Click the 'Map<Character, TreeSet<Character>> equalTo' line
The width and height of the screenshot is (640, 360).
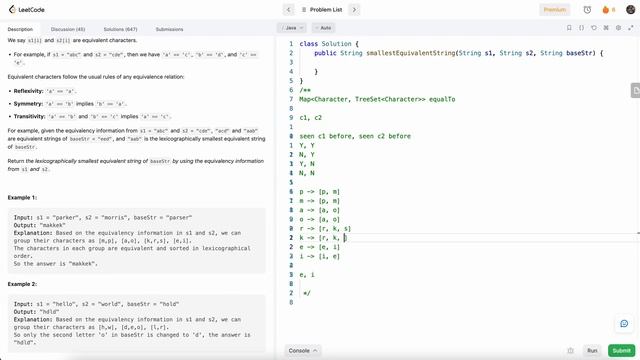377,99
